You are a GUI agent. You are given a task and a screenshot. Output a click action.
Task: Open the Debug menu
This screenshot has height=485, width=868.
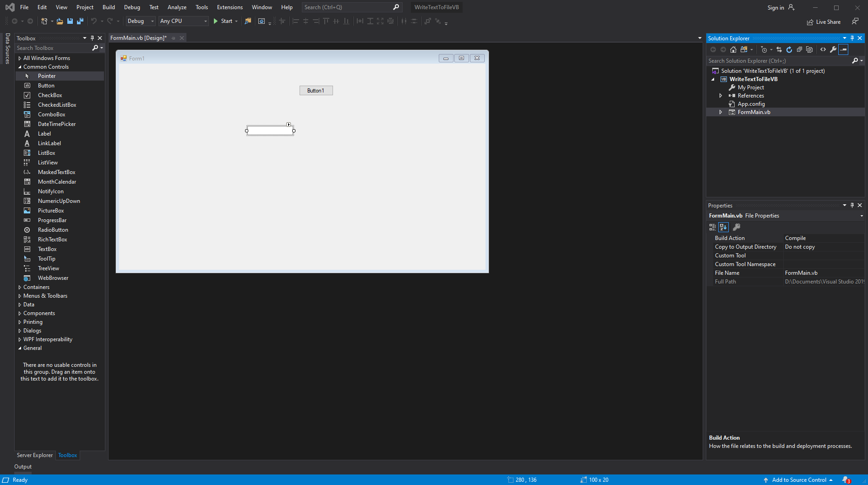(132, 7)
